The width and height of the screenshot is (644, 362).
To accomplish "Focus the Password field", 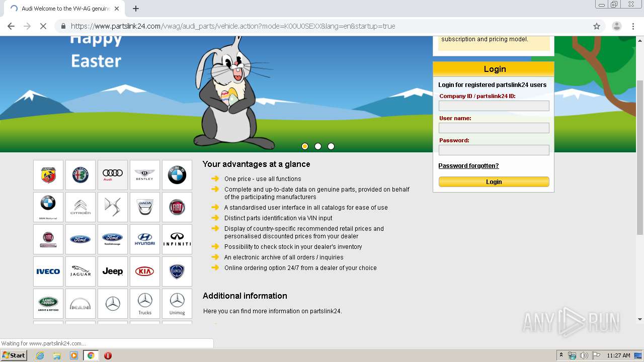I will pyautogui.click(x=494, y=150).
